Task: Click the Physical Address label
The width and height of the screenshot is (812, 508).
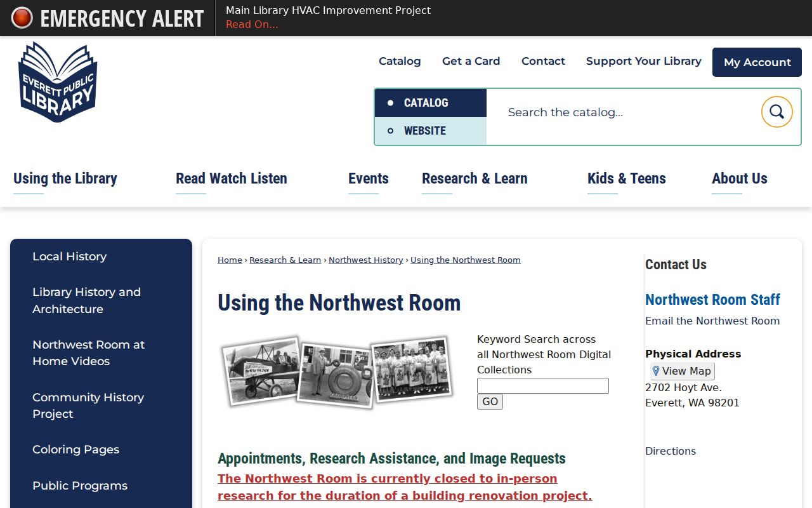Action: point(693,354)
